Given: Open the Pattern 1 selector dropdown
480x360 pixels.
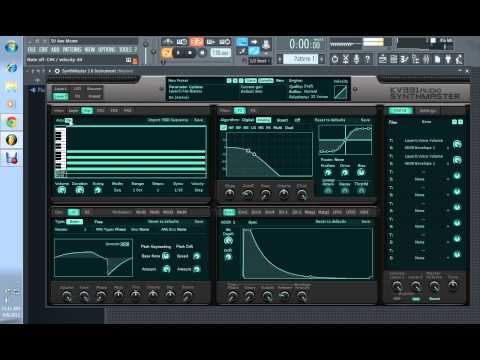Looking at the screenshot, I should click(x=301, y=59).
